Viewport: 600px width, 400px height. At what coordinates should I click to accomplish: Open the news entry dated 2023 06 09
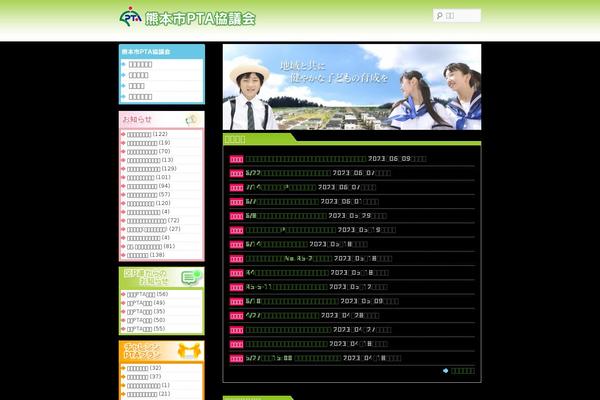(306, 159)
